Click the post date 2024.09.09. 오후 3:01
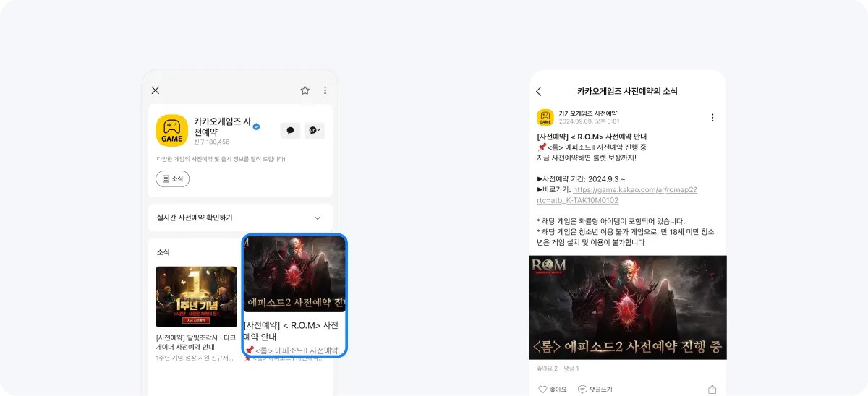 (x=590, y=121)
